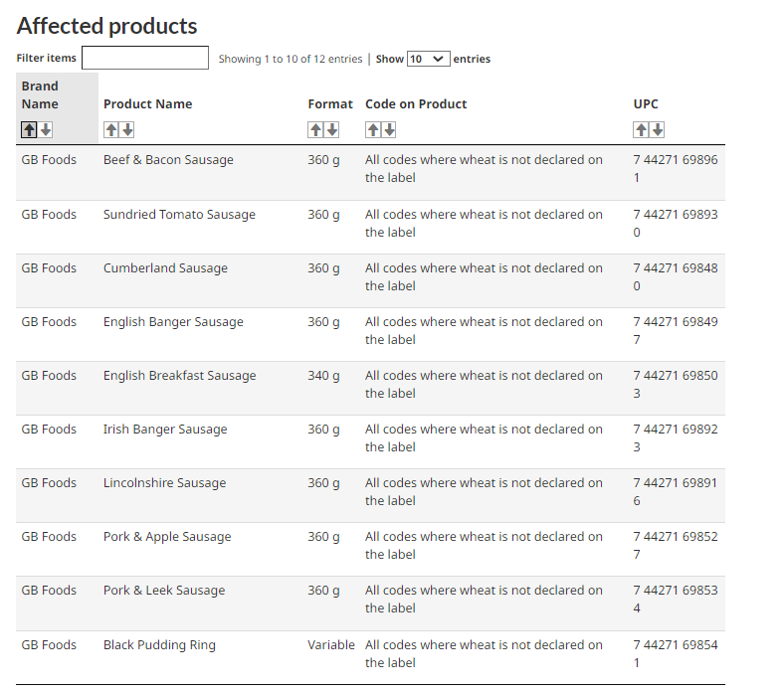The image size is (784, 692).
Task: Click the English Breakfast Sausage 340 g format
Action: [323, 376]
